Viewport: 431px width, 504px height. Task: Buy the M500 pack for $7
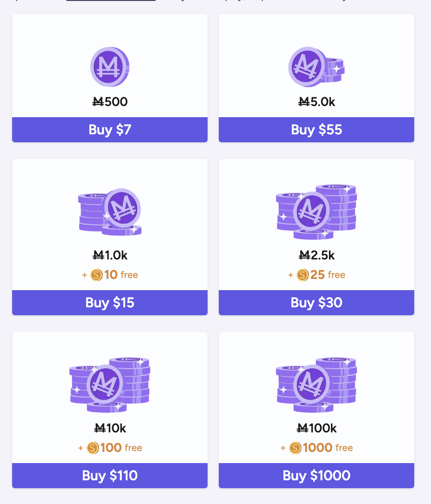point(110,130)
